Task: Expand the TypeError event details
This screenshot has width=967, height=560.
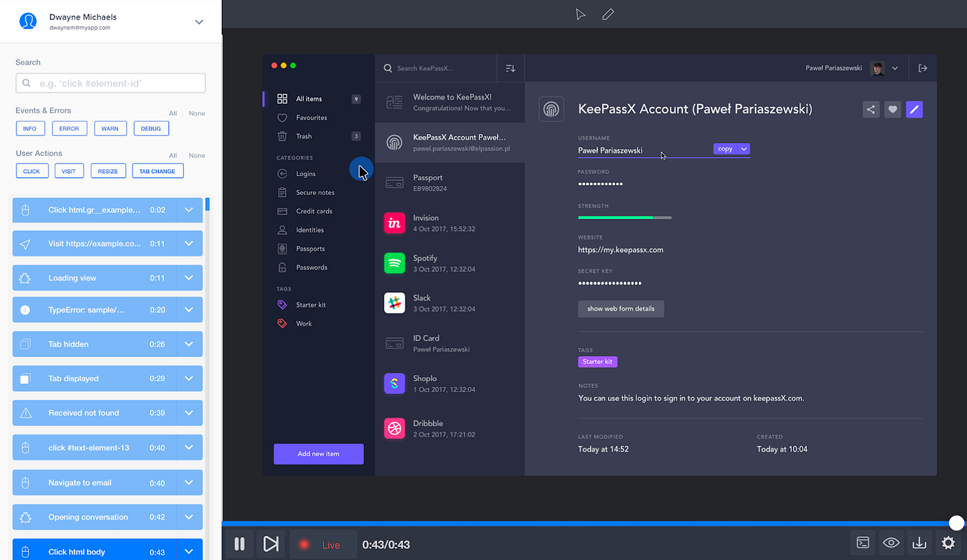Action: 189,310
